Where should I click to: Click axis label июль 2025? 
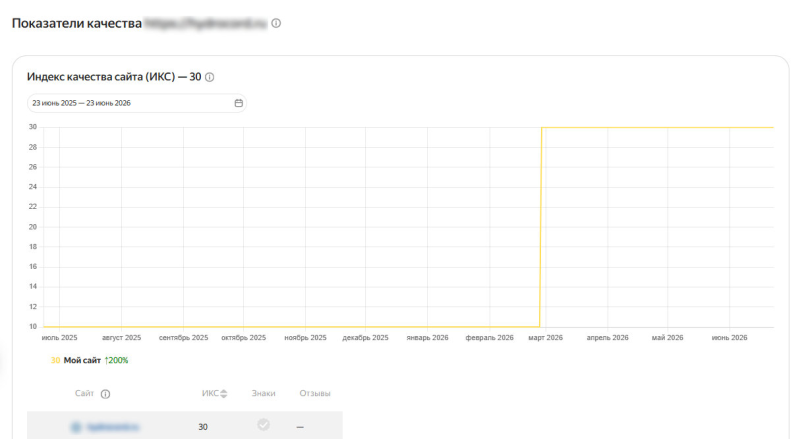[60, 337]
